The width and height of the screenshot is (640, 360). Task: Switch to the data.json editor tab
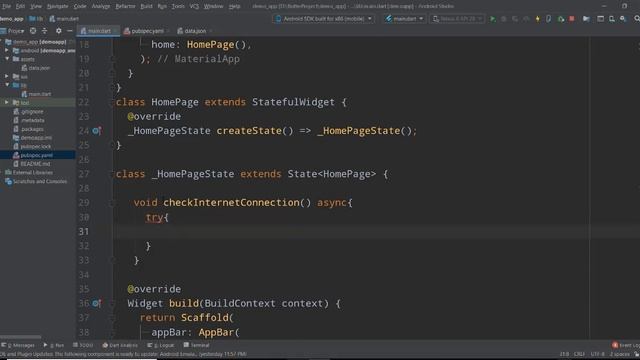[x=194, y=31]
